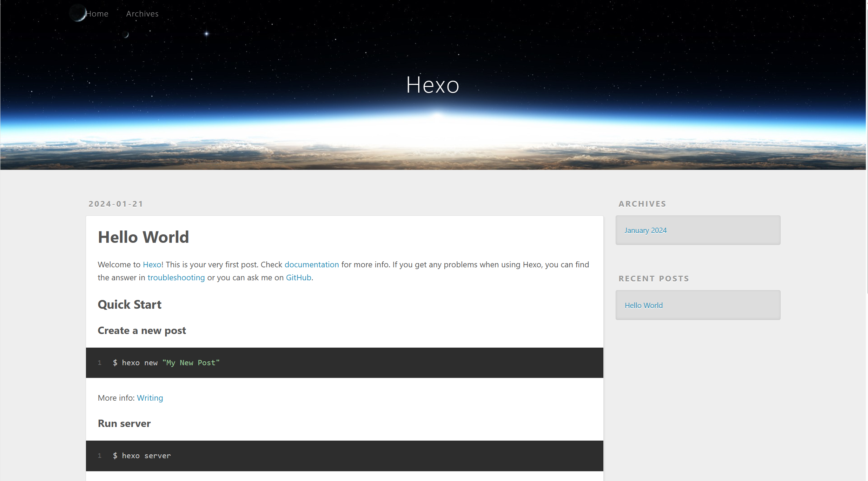This screenshot has width=868, height=481.
Task: Click the Recent Posts sidebar heading
Action: (654, 279)
